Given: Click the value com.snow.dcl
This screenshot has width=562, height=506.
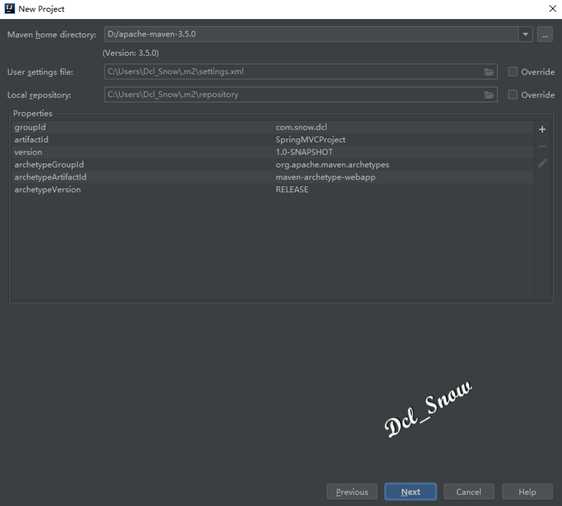Looking at the screenshot, I should [x=301, y=128].
